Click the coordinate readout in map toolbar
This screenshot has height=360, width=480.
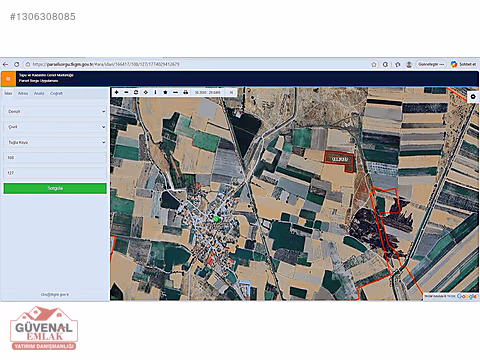pos(207,92)
